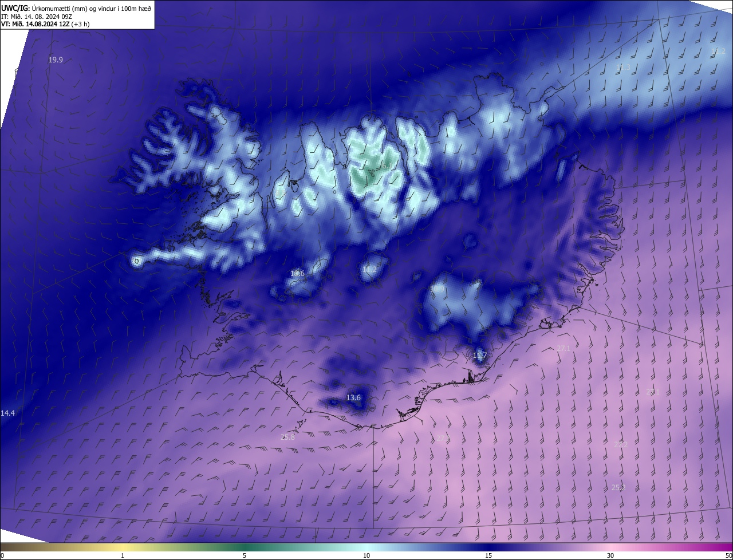Click the 11.7 value label on the map
733x560 pixels.
(x=479, y=356)
